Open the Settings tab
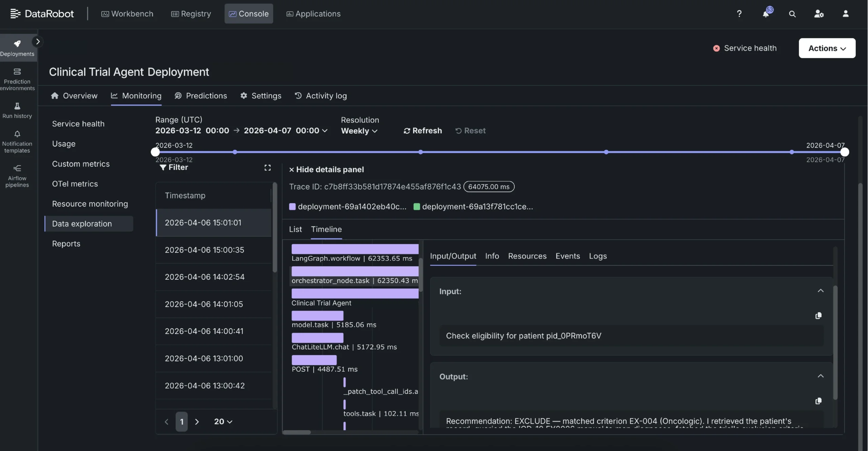This screenshot has height=451, width=868. 261,96
